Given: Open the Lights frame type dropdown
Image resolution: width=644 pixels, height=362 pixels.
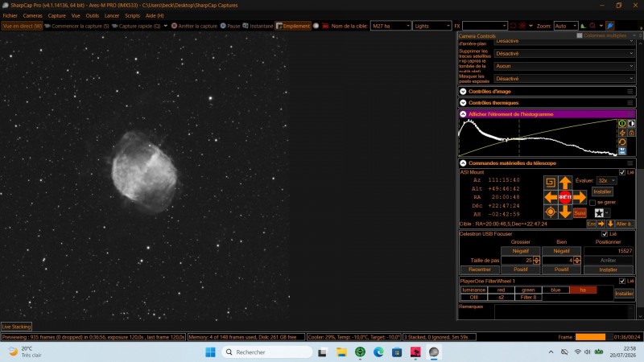Looking at the screenshot, I should [432, 26].
